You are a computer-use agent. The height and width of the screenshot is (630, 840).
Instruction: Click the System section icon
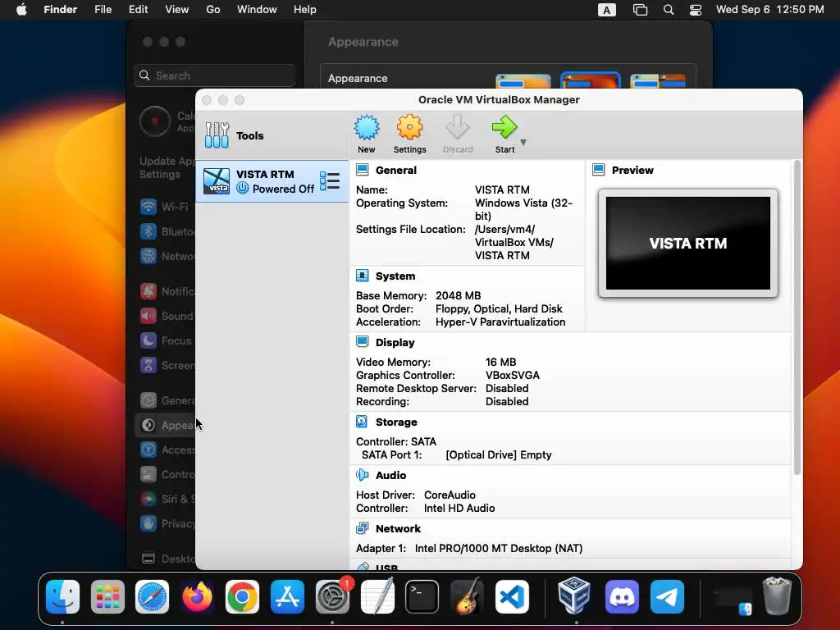point(362,276)
